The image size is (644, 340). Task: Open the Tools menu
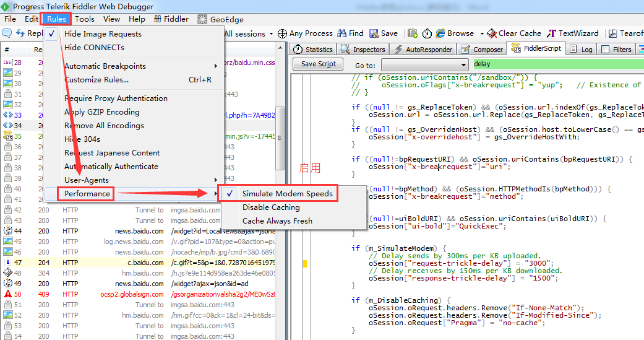pyautogui.click(x=85, y=19)
